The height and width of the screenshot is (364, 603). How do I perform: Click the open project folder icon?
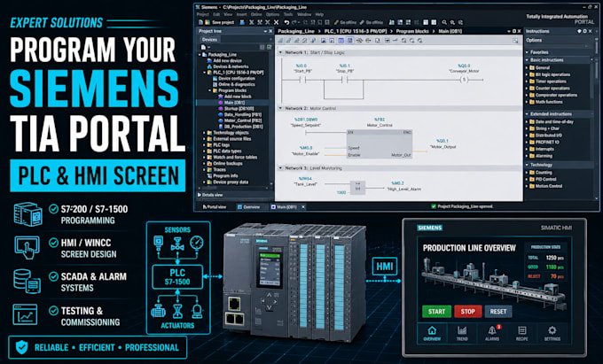[207, 23]
